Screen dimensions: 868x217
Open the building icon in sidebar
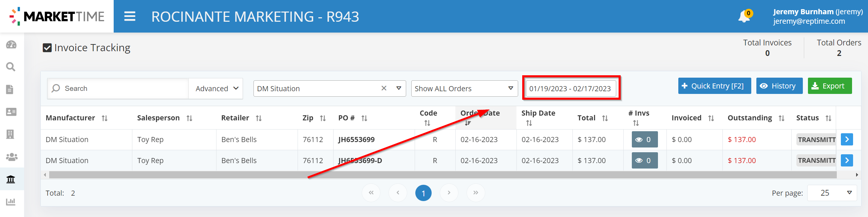coord(11,134)
